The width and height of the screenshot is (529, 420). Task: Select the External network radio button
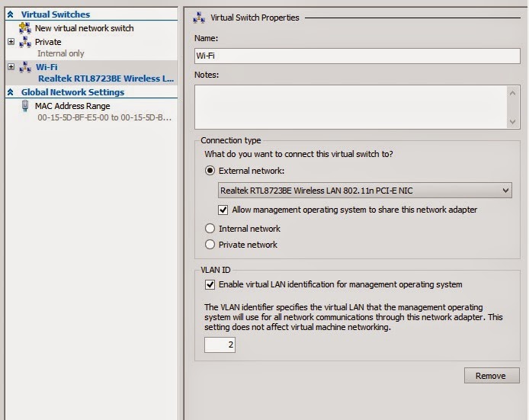click(x=210, y=171)
